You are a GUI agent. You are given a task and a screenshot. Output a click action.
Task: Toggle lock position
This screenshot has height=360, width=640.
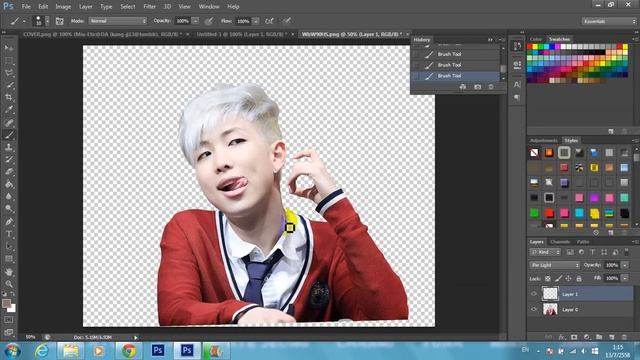pyautogui.click(x=569, y=278)
